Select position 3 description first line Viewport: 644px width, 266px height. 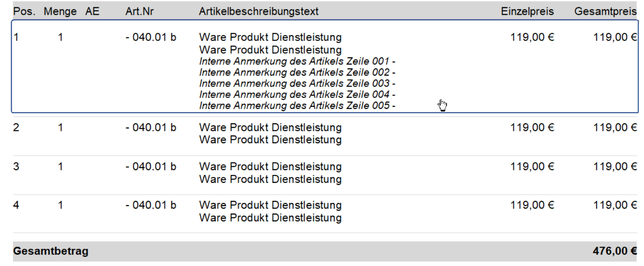[x=270, y=167]
